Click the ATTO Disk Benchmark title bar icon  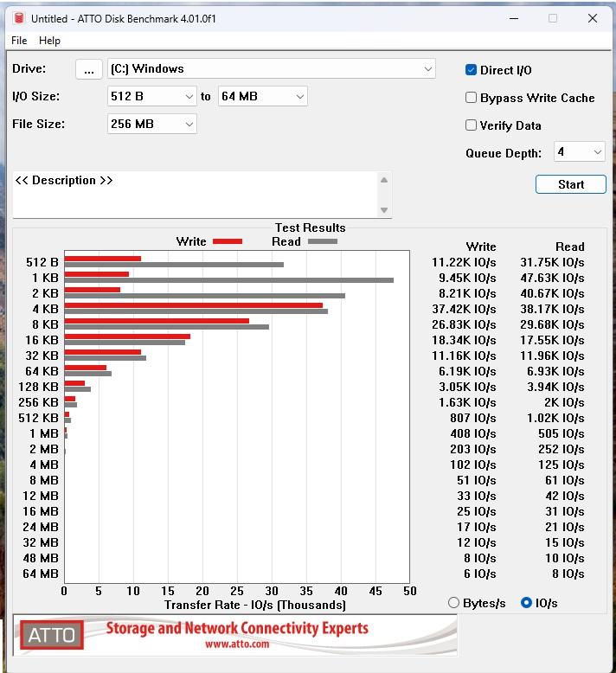[18, 18]
